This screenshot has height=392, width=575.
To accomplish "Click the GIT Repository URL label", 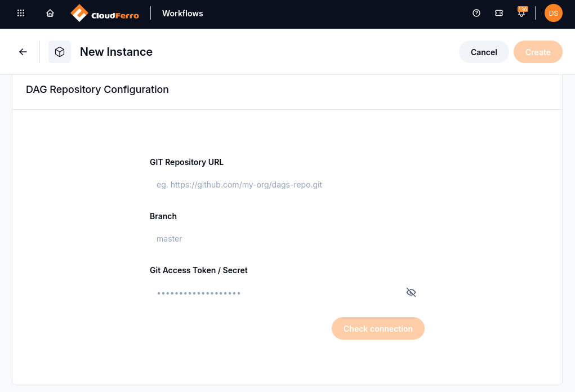I will (186, 162).
